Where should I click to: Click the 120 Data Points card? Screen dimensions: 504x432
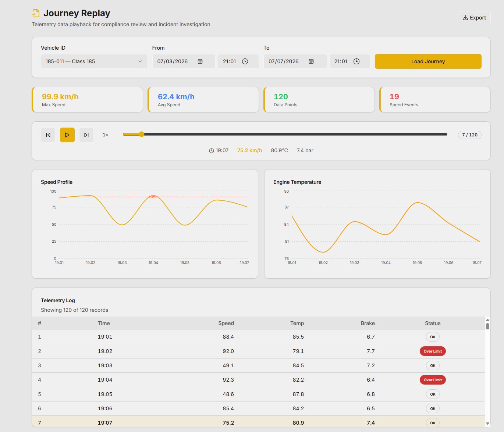point(319,100)
